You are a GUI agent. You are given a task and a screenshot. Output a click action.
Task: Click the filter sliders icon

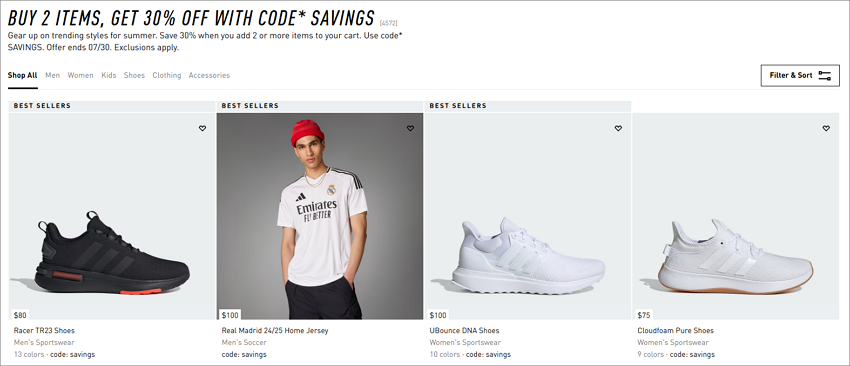pyautogui.click(x=825, y=75)
